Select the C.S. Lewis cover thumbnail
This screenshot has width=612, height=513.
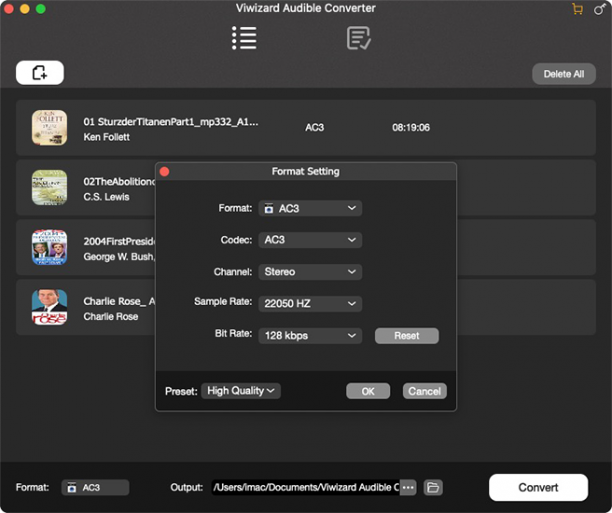point(49,187)
